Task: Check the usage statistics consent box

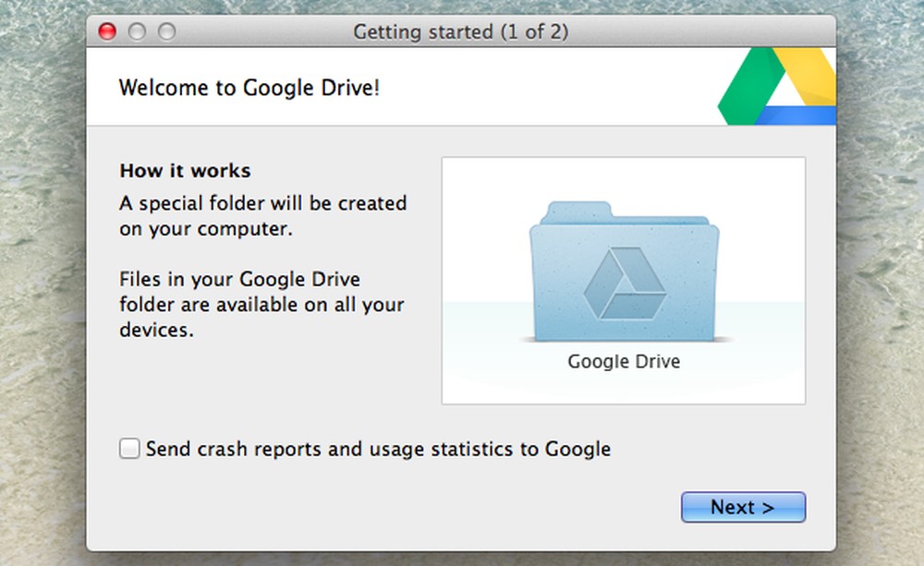Action: click(x=129, y=449)
